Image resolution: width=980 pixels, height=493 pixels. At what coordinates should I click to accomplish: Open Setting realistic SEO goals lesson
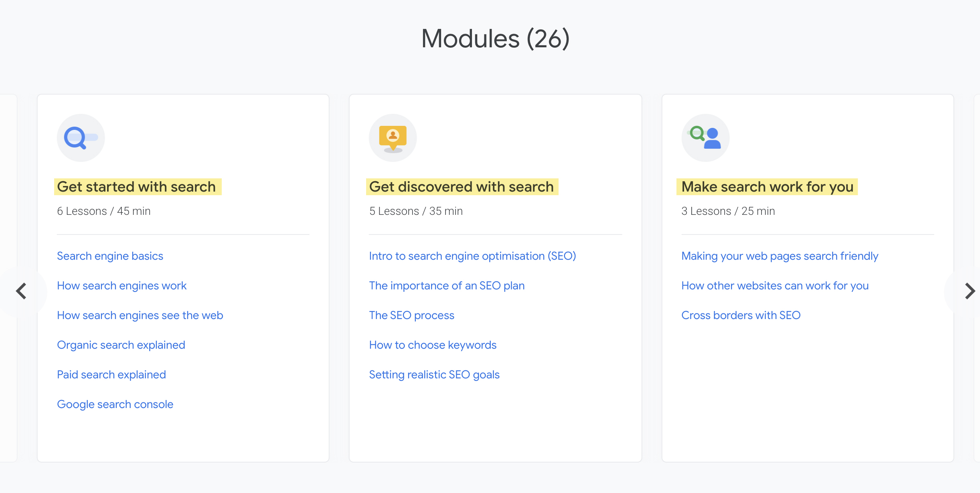[x=434, y=374]
